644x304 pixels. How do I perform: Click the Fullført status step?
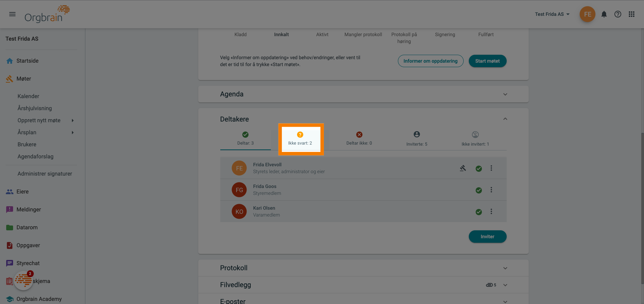coord(486,34)
